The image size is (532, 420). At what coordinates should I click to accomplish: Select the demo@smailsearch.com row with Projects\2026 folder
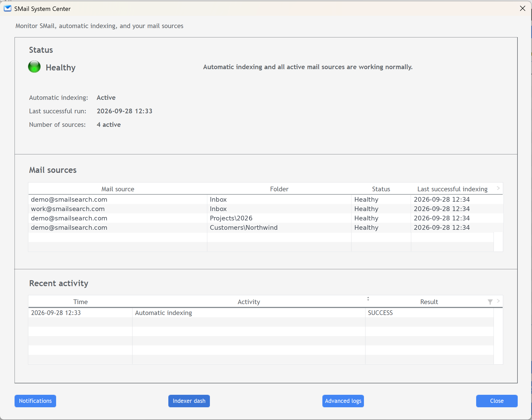pyautogui.click(x=266, y=218)
